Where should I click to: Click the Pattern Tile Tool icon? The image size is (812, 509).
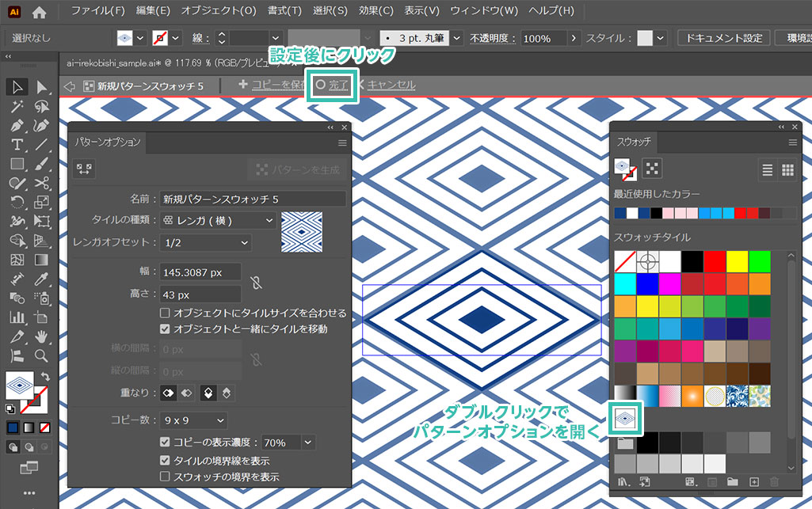tap(83, 169)
